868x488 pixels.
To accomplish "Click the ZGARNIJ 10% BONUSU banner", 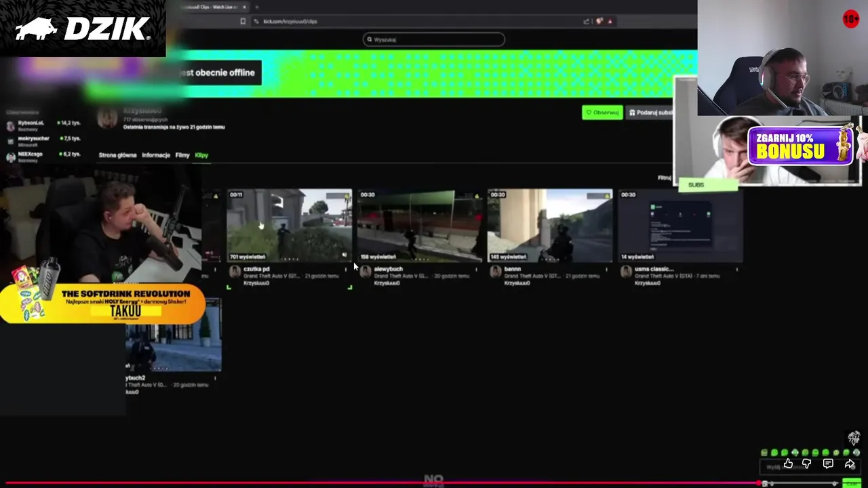I will pos(800,146).
